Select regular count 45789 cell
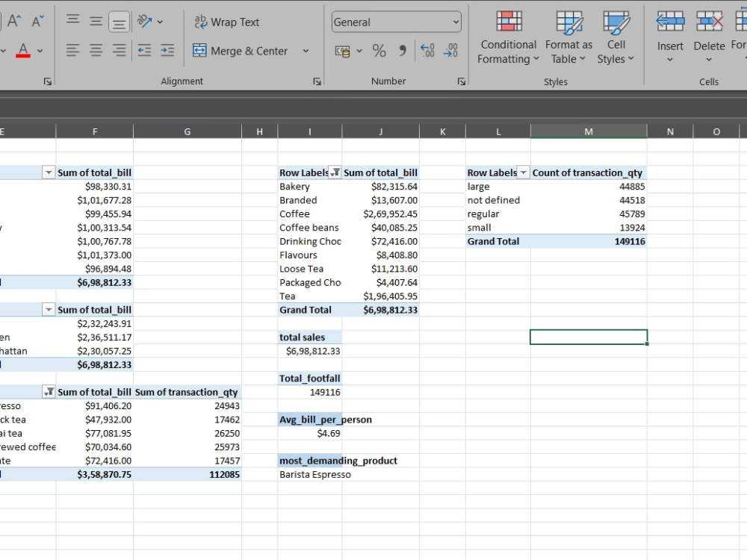This screenshot has width=747, height=560. click(x=589, y=214)
